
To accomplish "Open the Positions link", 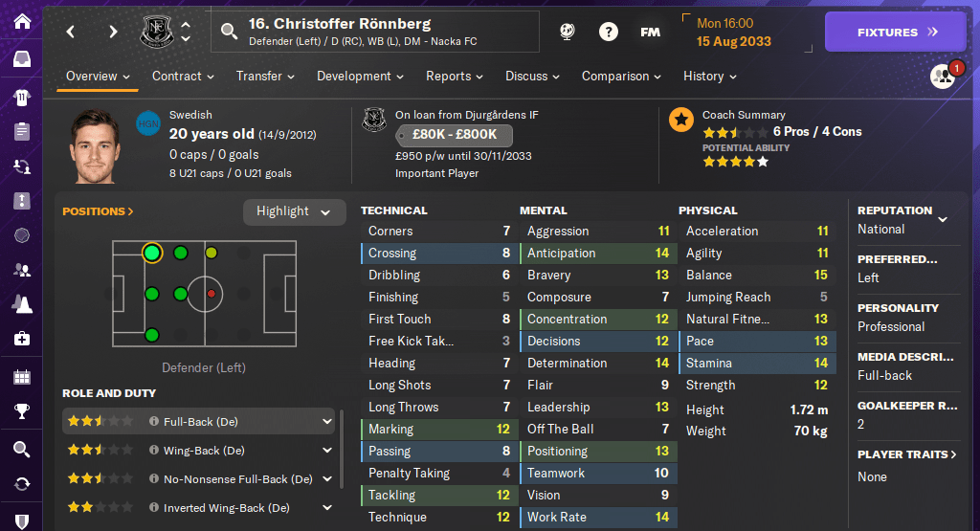I will 98,211.
